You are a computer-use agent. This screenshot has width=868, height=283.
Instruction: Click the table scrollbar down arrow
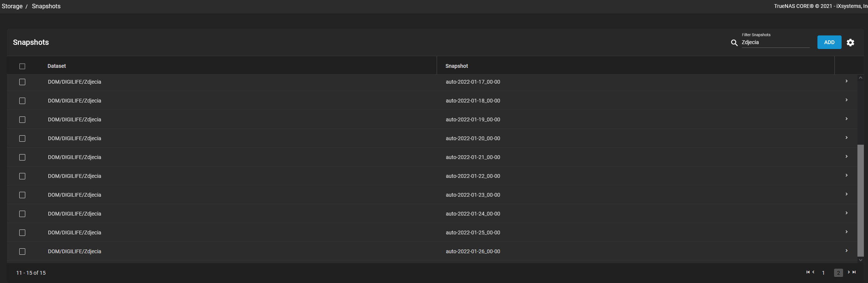[x=860, y=260]
